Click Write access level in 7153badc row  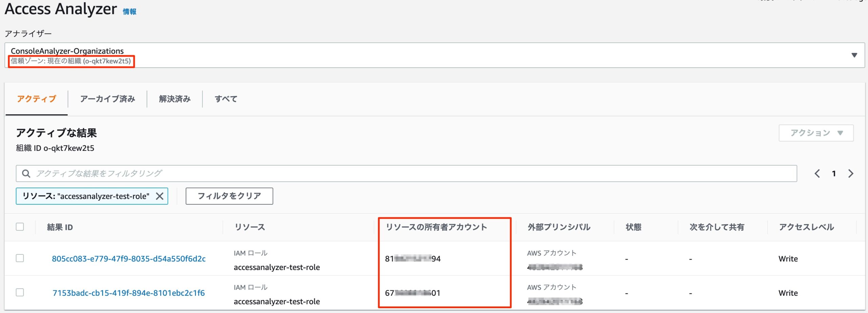click(x=788, y=293)
